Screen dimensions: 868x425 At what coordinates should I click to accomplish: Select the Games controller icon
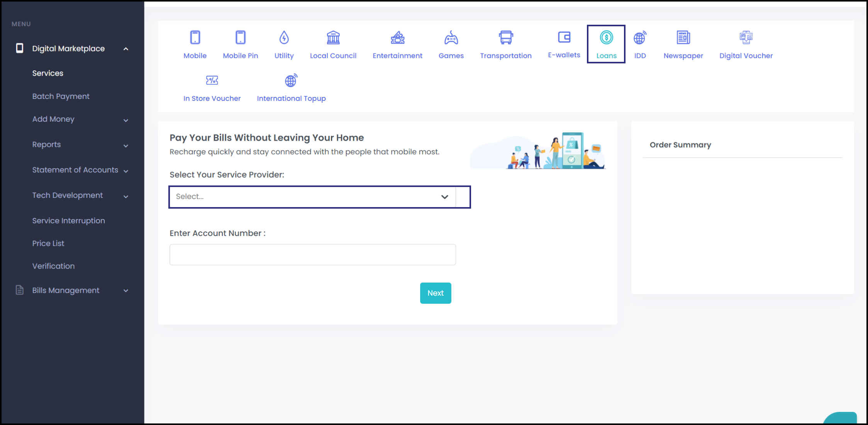point(451,38)
